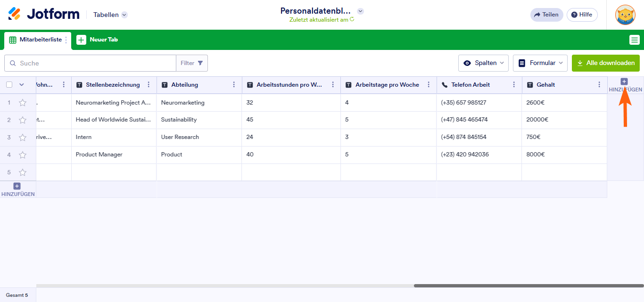Toggle Spalten column visibility menu
The image size is (644, 302).
tap(483, 63)
